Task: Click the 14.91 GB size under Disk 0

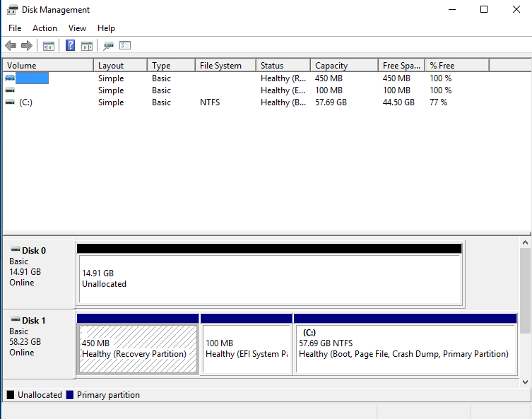Action: [x=25, y=272]
